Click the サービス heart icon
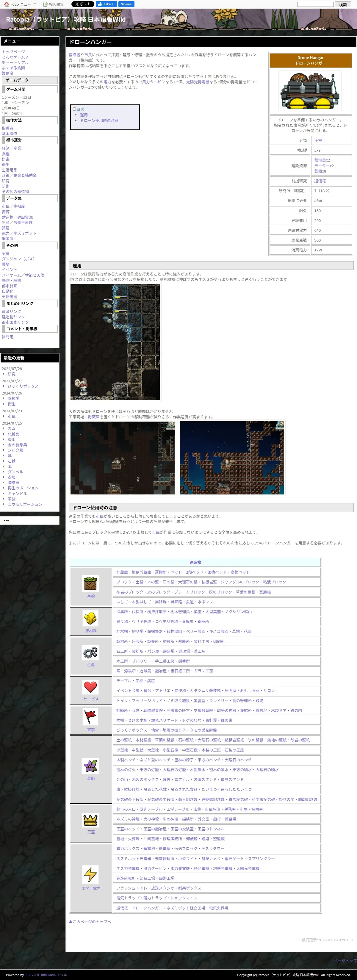This screenshot has width=357, height=980. pos(90,687)
